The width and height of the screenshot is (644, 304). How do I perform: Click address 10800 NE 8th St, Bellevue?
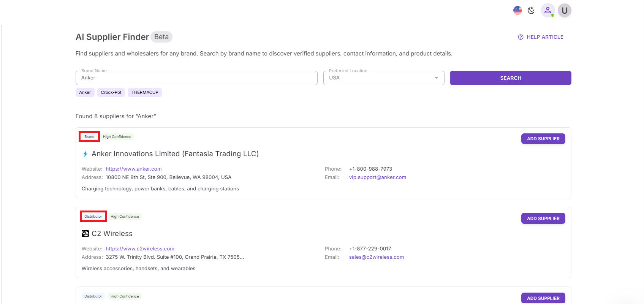[169, 177]
